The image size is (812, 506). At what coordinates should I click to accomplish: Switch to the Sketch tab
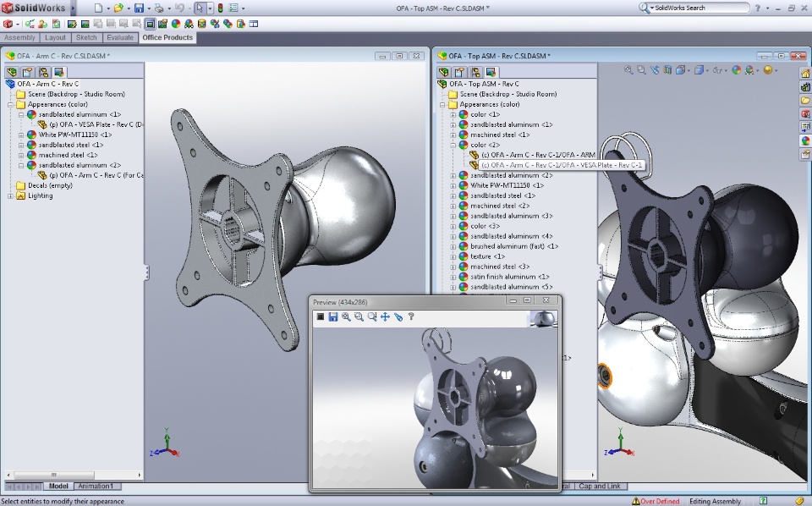(x=86, y=37)
